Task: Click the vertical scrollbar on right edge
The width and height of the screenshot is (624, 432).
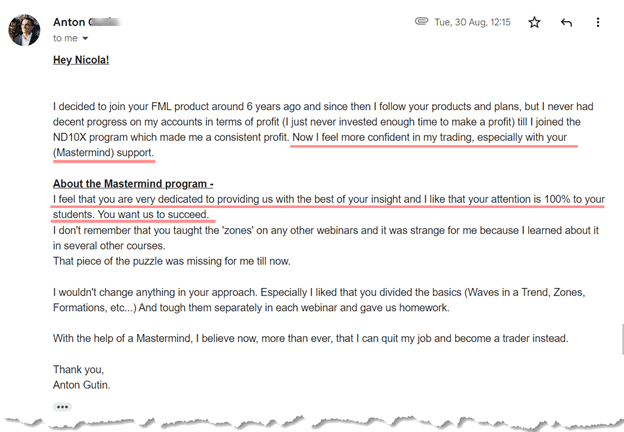Action: [622, 339]
